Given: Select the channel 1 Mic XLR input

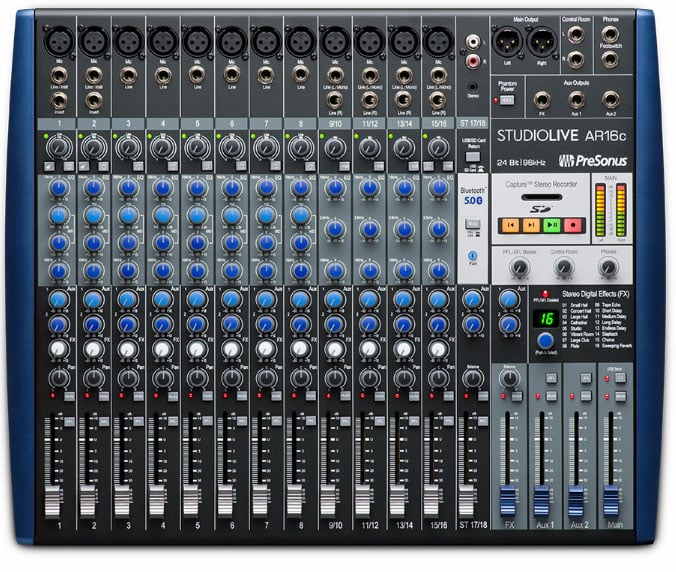Looking at the screenshot, I should coord(59,41).
